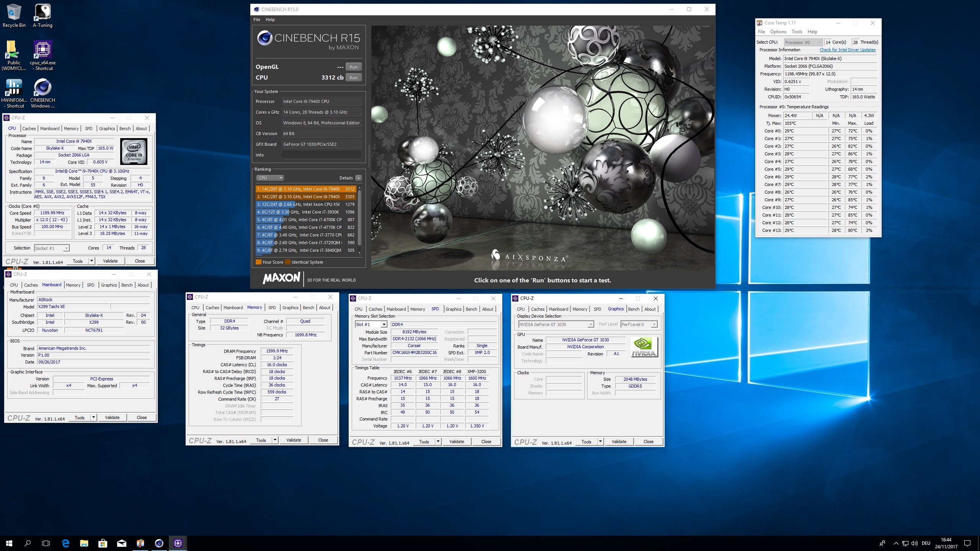The image size is (980, 551).
Task: Open the CPU ranking type dropdown in Cinebench
Action: (270, 178)
